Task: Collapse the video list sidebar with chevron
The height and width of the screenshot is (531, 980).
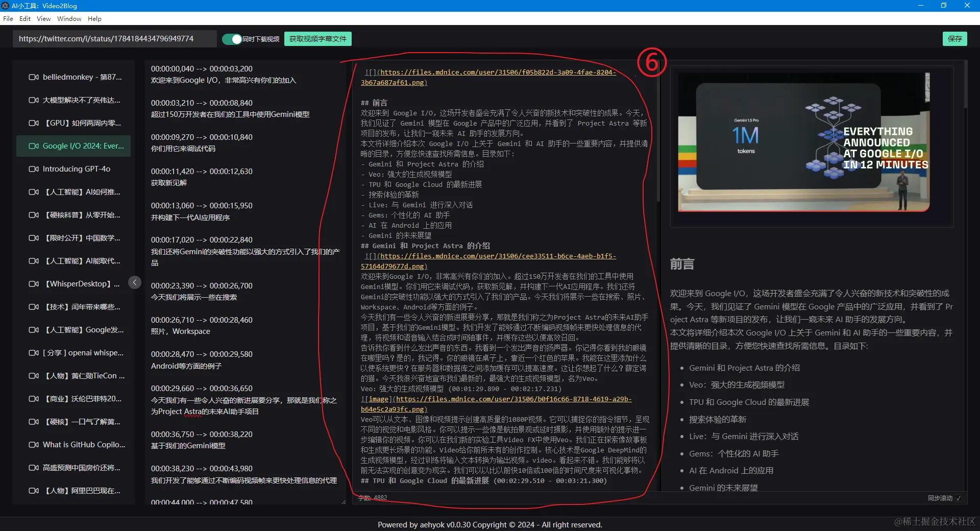Action: tap(135, 282)
